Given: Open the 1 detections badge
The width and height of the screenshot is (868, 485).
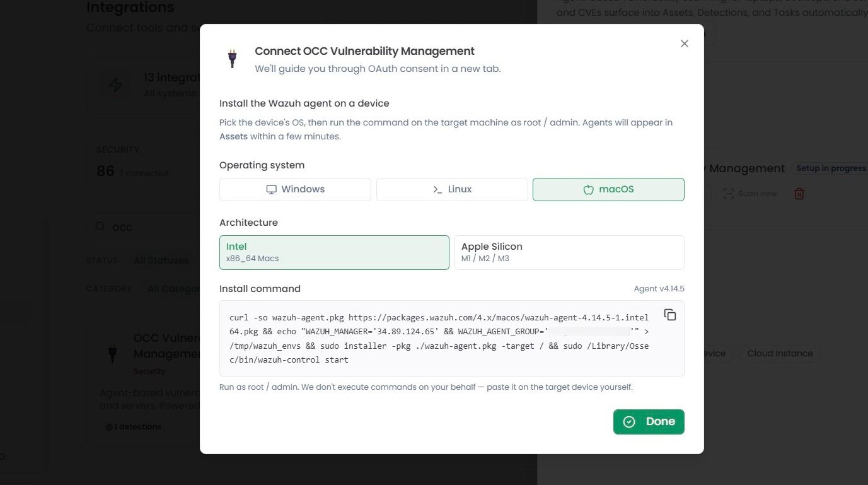Looking at the screenshot, I should tap(133, 427).
